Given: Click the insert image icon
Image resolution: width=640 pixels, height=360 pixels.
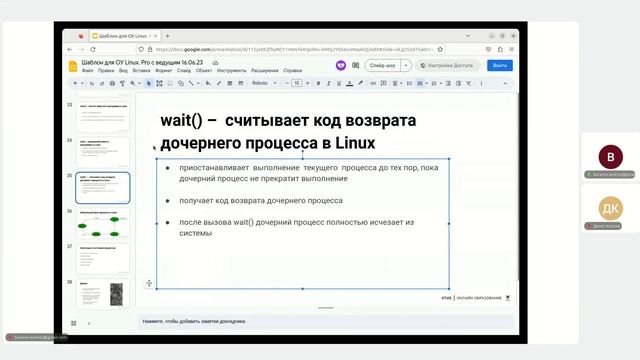Looking at the screenshot, I should coord(170,83).
